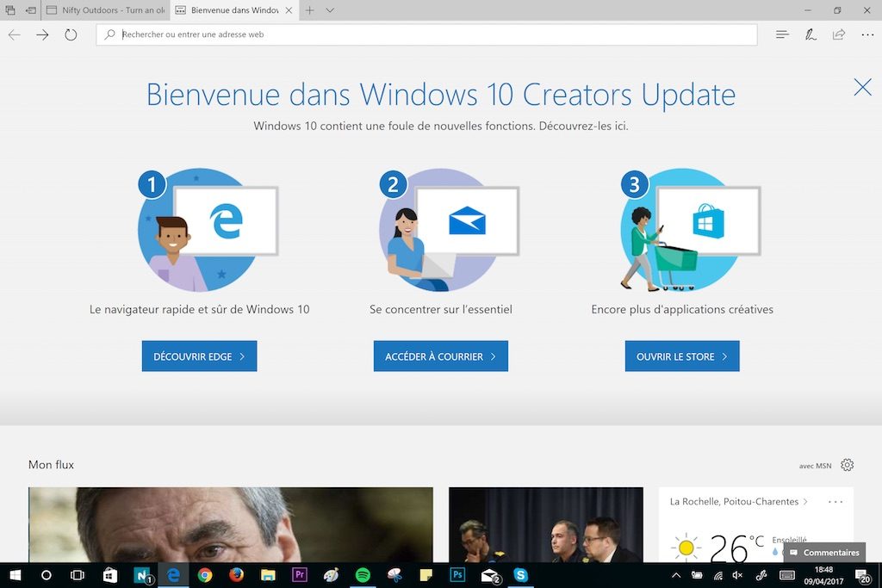Show the tab previews dropdown arrow

(x=330, y=10)
